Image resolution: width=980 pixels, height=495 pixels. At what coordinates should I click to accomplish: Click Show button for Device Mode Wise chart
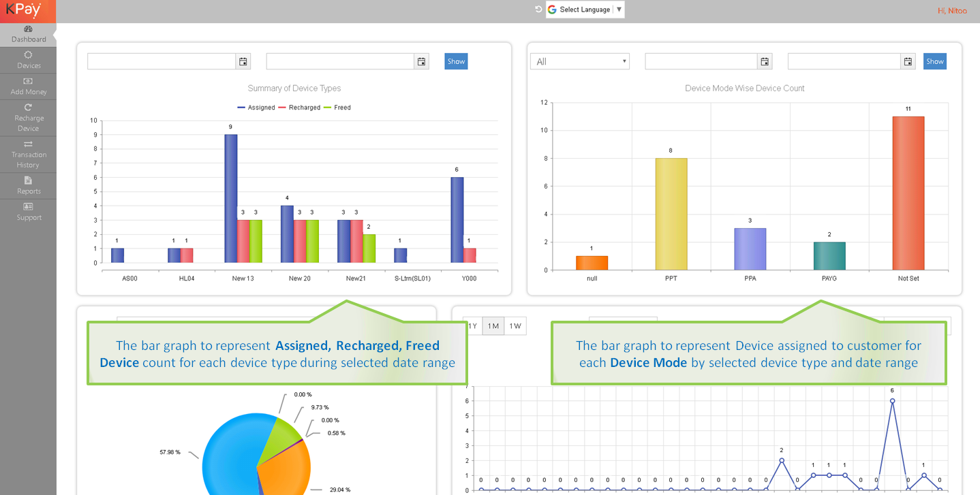935,61
